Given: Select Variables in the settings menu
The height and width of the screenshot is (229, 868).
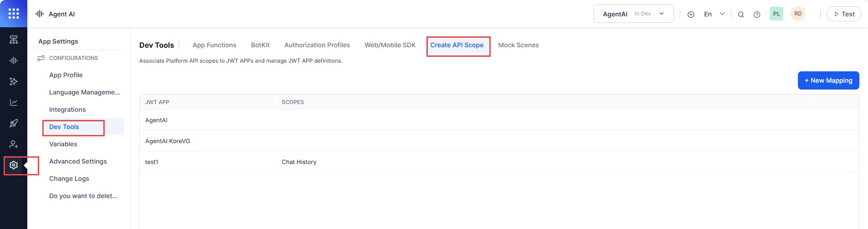Looking at the screenshot, I should (x=63, y=144).
